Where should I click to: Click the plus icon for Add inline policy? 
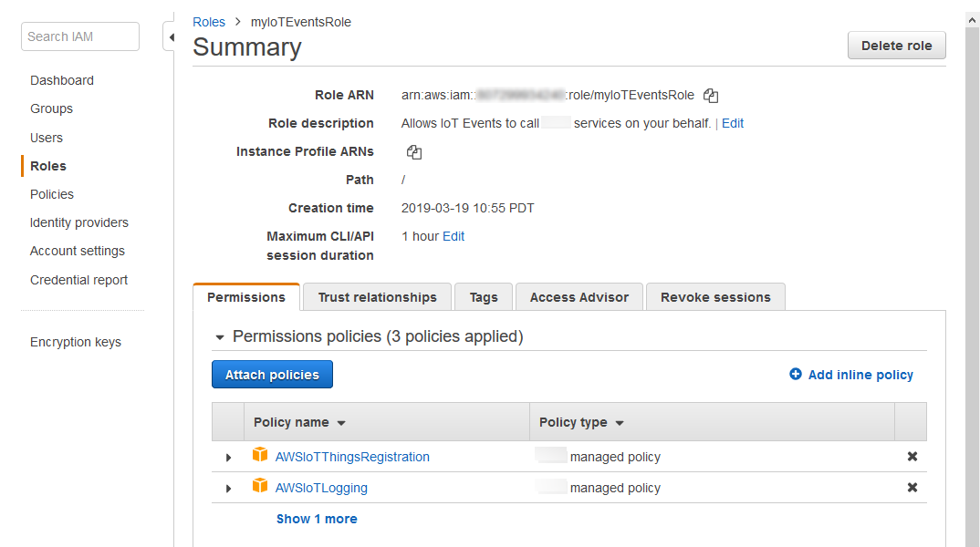point(796,375)
